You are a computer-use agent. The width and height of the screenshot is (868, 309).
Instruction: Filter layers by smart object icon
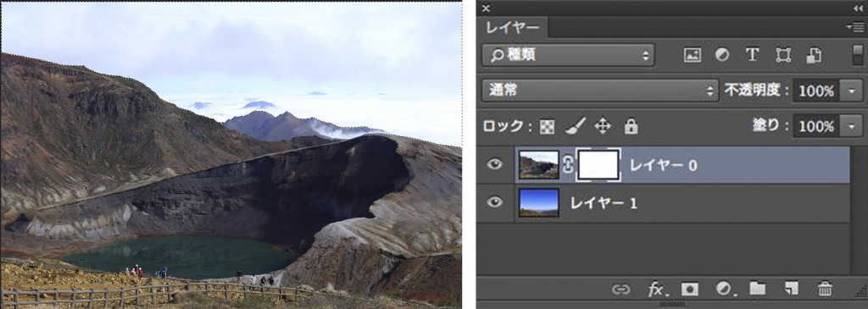pyautogui.click(x=813, y=55)
